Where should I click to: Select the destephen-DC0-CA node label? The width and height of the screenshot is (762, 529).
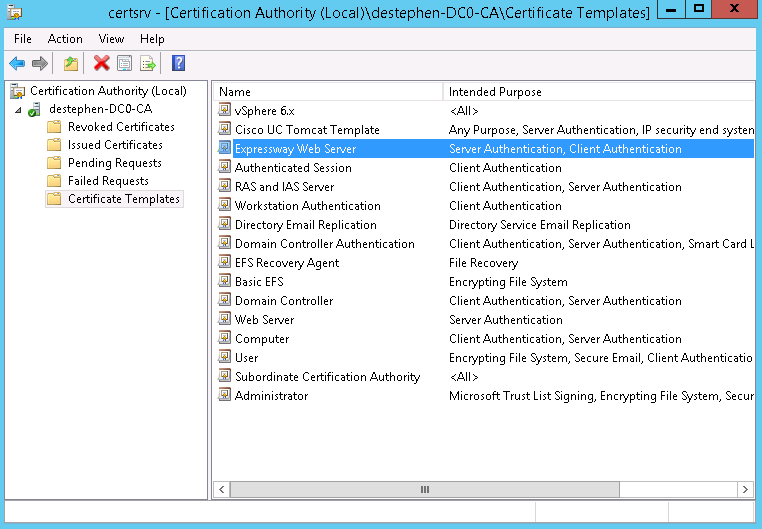(101, 109)
